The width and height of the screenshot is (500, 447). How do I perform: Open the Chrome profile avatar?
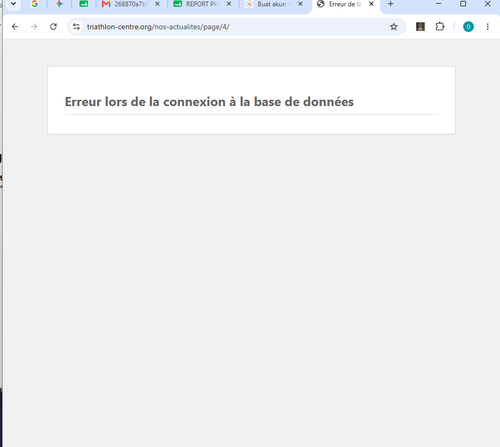[468, 27]
